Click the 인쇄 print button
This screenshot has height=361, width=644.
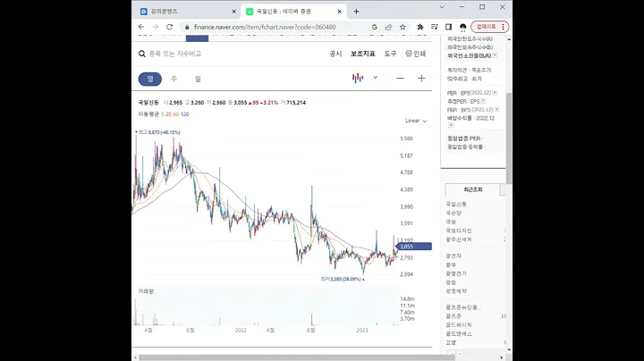pyautogui.click(x=416, y=54)
